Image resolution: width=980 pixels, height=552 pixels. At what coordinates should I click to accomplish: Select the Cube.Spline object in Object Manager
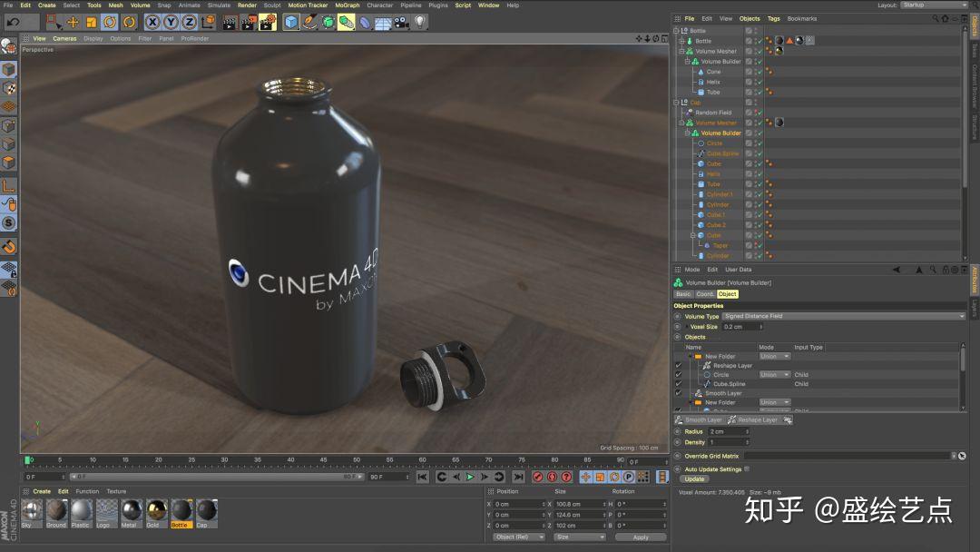[722, 153]
